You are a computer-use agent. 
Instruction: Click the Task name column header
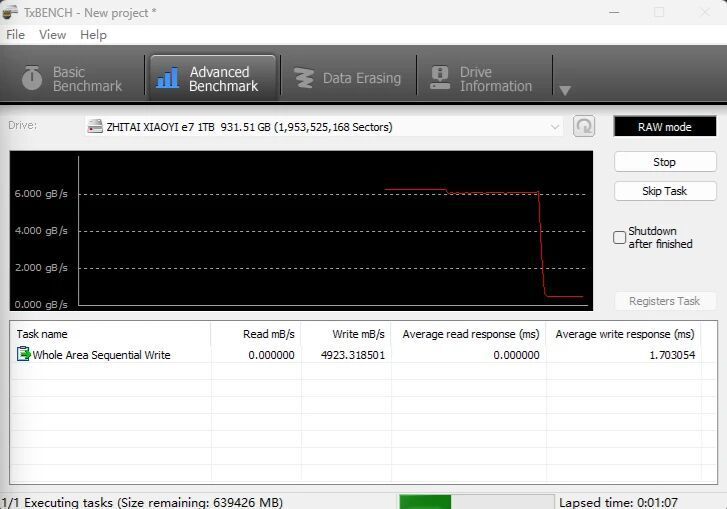click(x=110, y=334)
